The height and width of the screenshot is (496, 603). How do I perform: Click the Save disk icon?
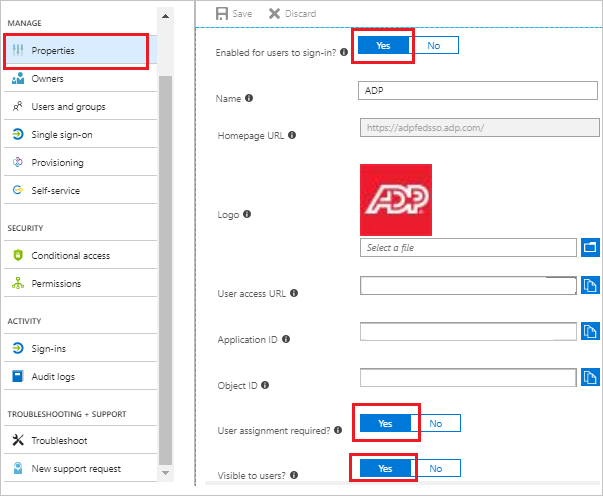(x=222, y=13)
